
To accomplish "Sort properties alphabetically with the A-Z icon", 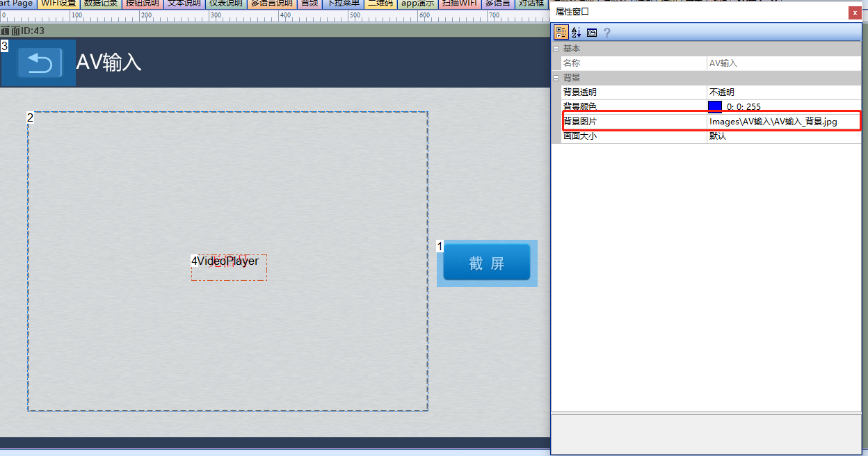I will pos(576,32).
